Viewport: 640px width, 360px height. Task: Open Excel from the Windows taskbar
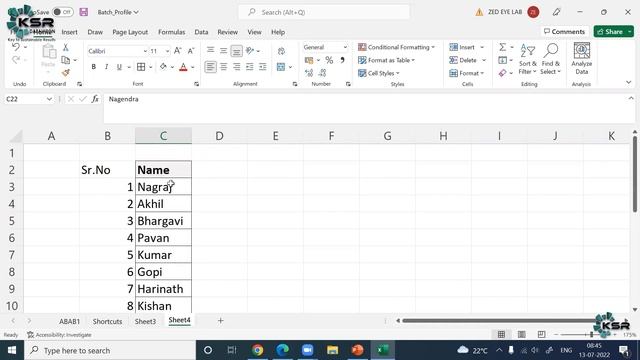[x=382, y=350]
